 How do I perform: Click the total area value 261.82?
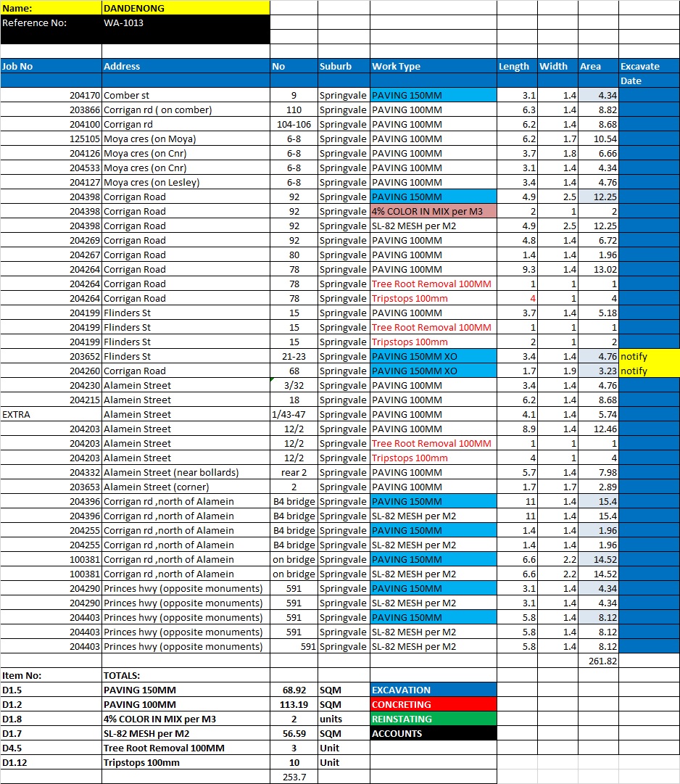point(598,661)
